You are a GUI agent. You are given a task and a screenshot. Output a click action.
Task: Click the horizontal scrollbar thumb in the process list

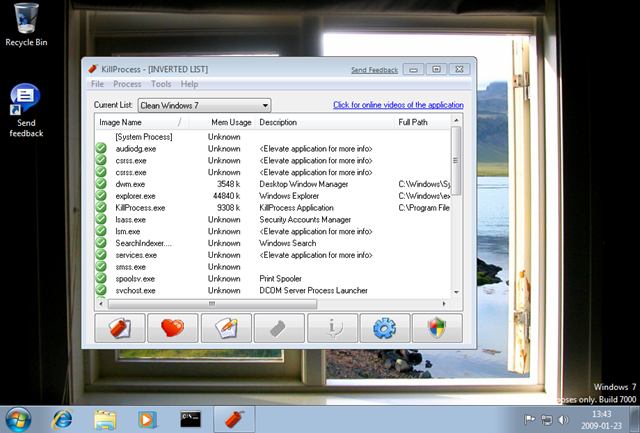[x=212, y=304]
